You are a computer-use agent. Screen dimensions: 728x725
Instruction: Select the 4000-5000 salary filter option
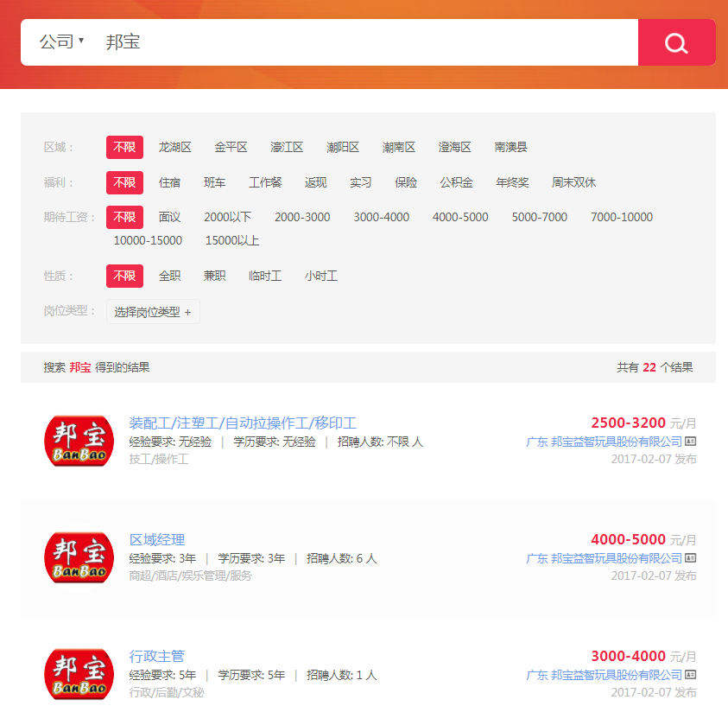coord(460,218)
